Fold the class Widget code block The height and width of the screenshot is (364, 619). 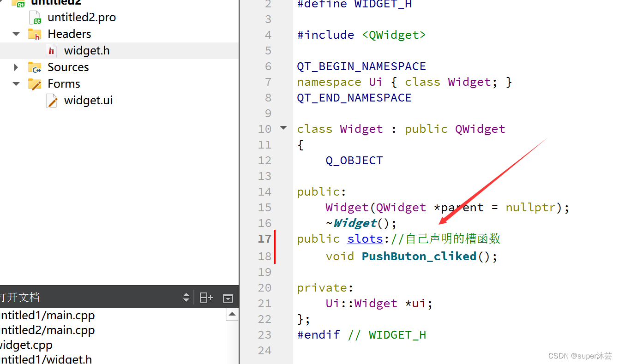(283, 128)
